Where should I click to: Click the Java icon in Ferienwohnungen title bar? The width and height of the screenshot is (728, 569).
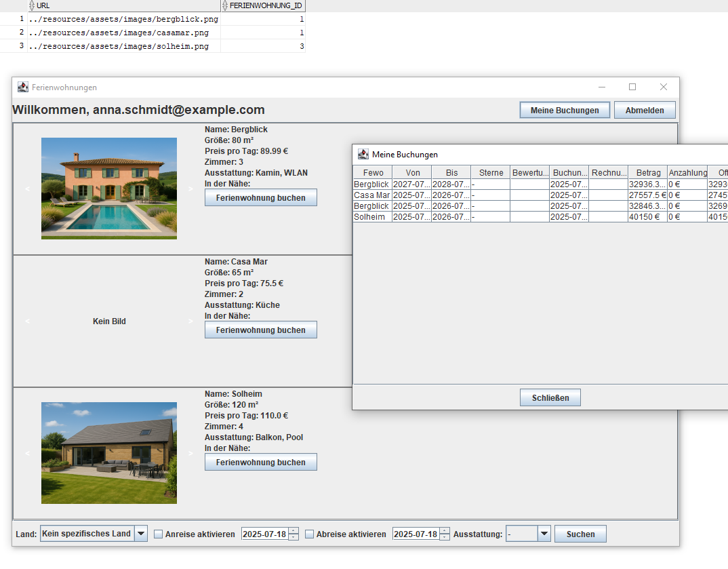23,87
